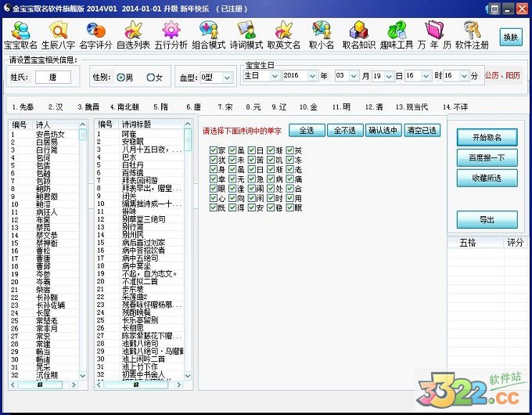The height and width of the screenshot is (415, 532).
Task: Open 趣味工具 fun tools
Action: coord(397,35)
